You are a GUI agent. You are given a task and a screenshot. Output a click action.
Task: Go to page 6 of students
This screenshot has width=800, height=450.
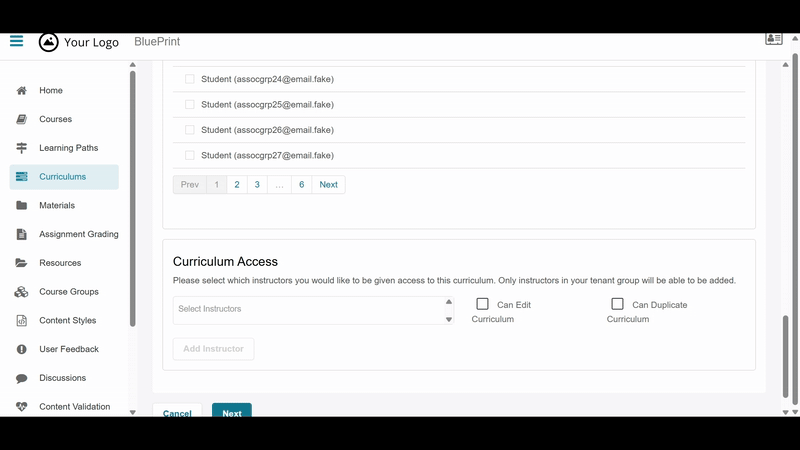tap(301, 185)
